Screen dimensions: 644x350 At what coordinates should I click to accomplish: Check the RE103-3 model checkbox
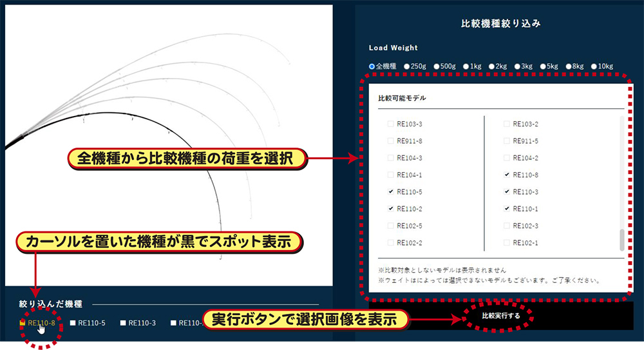(x=391, y=124)
